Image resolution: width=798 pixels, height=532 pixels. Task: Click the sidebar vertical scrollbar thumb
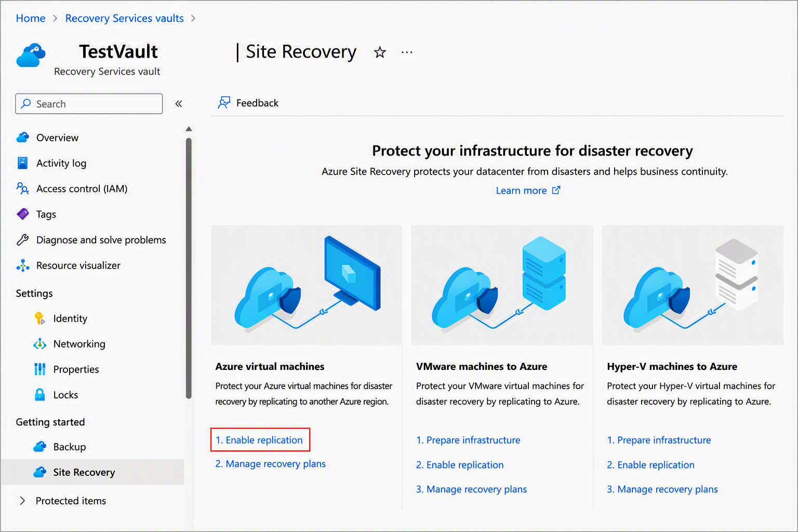pos(189,268)
